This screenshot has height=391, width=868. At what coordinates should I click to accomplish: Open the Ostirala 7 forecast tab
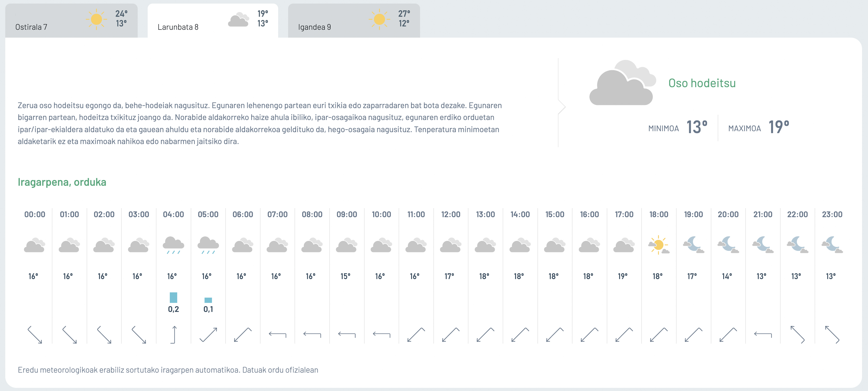click(x=71, y=21)
